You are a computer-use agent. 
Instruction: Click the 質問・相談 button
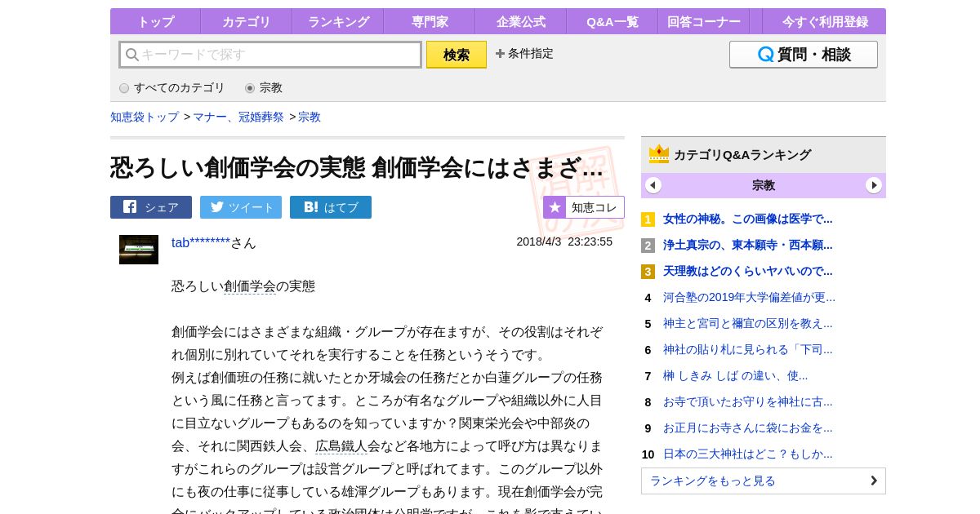(804, 55)
